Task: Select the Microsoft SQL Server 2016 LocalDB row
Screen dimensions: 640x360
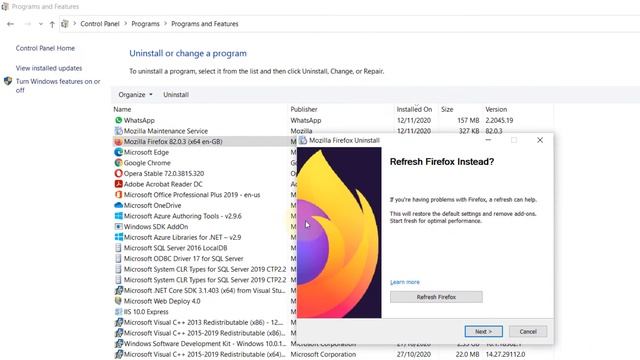Action: 176,248
